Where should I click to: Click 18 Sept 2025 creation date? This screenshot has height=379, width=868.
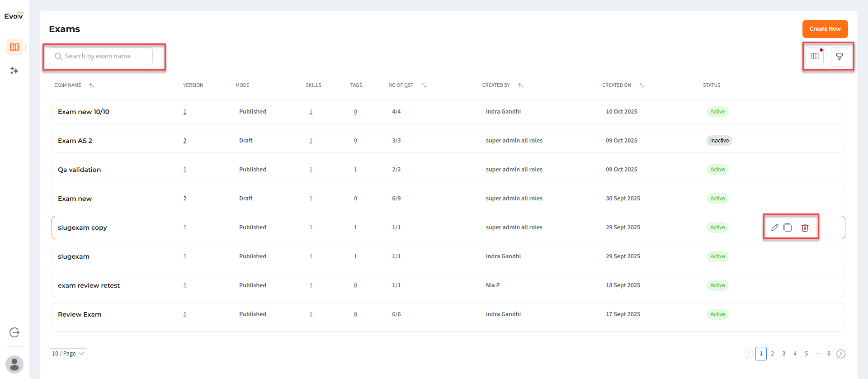(623, 285)
